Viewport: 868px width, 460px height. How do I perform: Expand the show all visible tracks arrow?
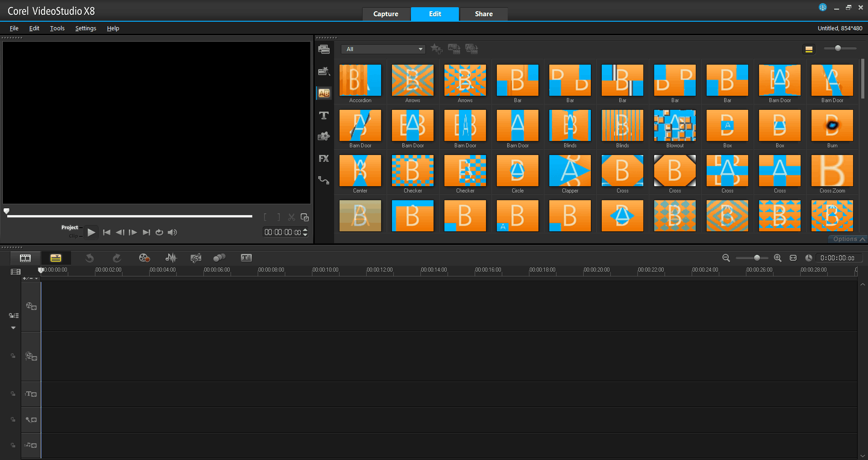(x=13, y=328)
